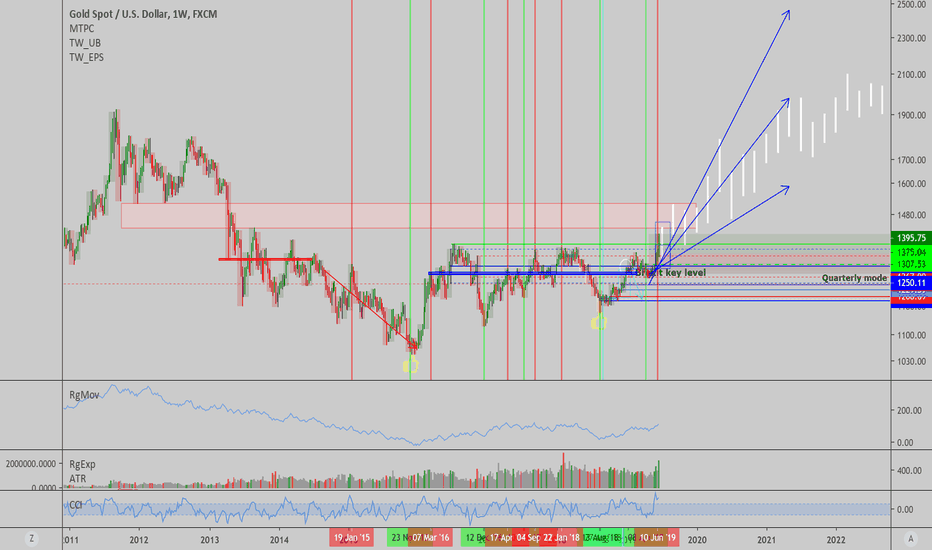Click the CCI indicator label
The width and height of the screenshot is (932, 550).
pyautogui.click(x=75, y=505)
